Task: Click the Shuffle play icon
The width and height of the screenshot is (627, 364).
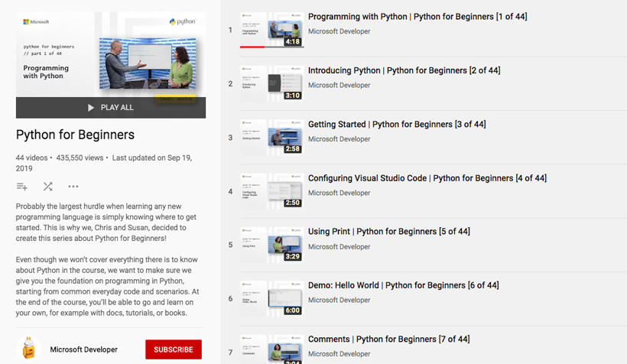Action: coord(48,187)
